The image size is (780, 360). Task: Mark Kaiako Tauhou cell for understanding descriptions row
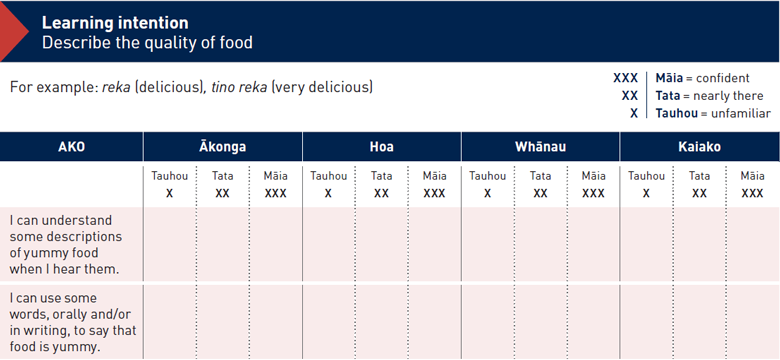646,244
